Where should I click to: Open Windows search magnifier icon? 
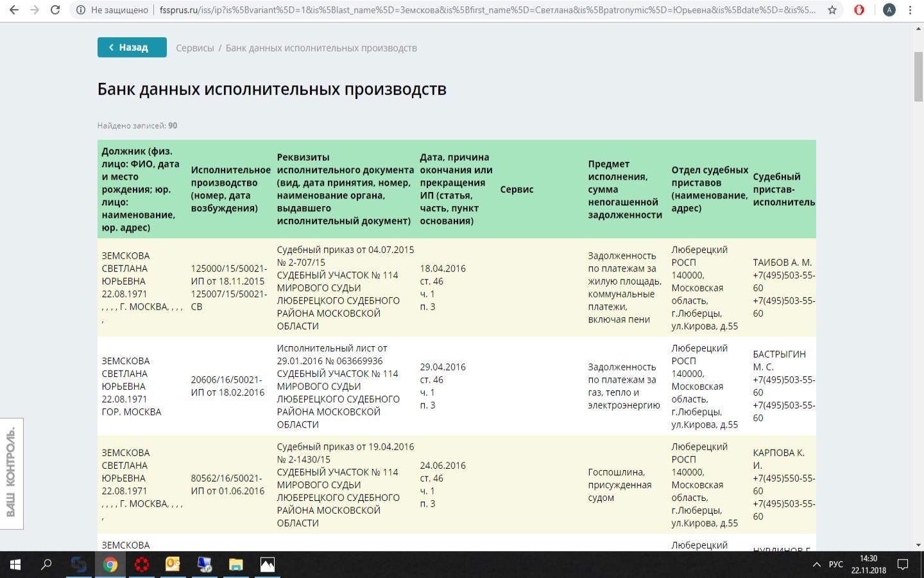[x=46, y=565]
